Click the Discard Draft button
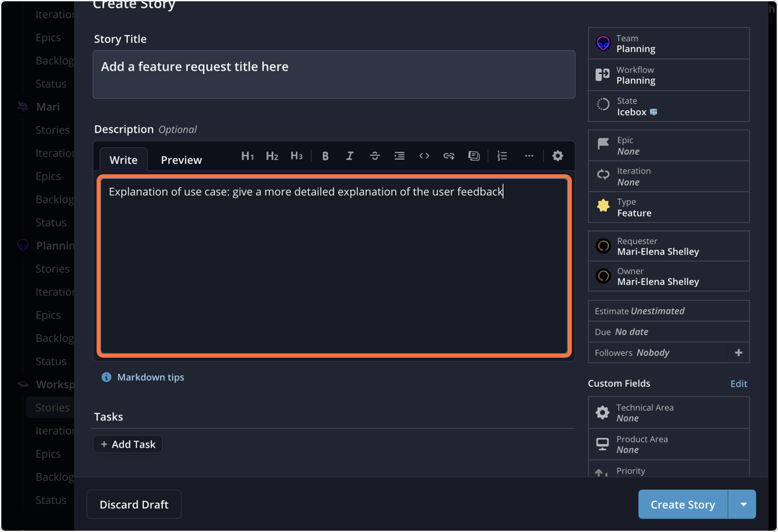The width and height of the screenshot is (778, 532). (x=134, y=505)
